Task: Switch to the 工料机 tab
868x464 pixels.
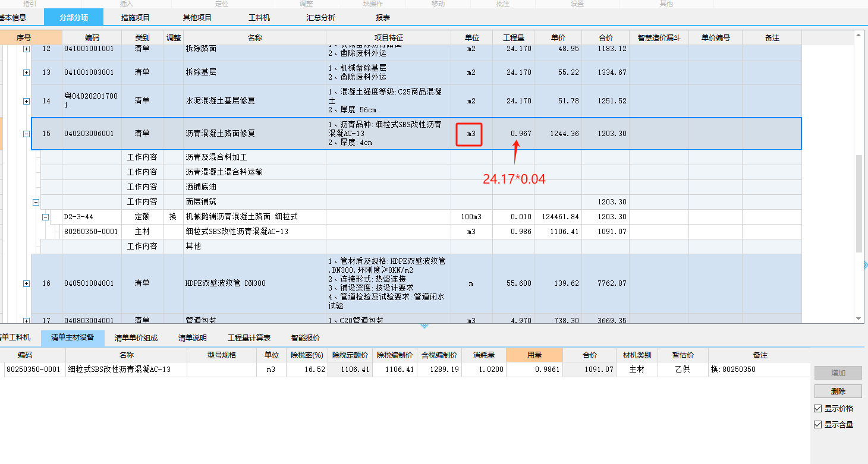Action: click(x=259, y=17)
